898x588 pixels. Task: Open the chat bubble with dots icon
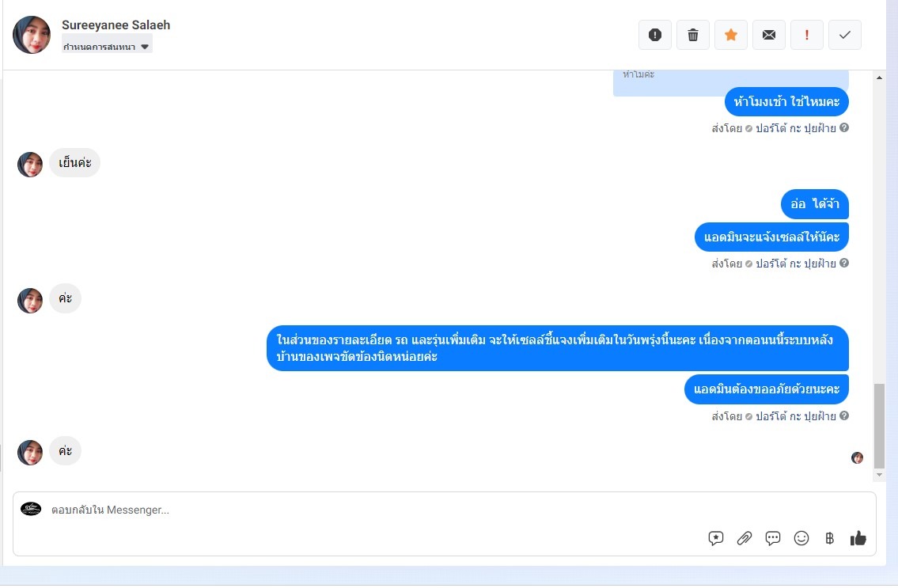coord(772,538)
